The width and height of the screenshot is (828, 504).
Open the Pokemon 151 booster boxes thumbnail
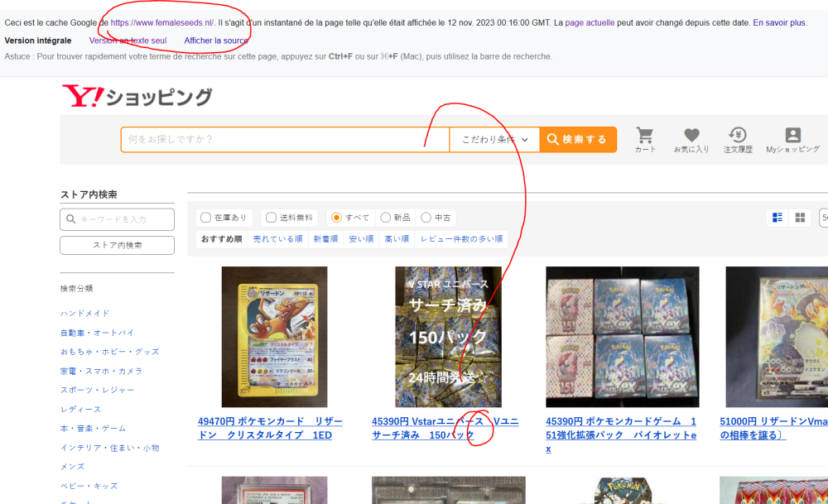pos(623,337)
